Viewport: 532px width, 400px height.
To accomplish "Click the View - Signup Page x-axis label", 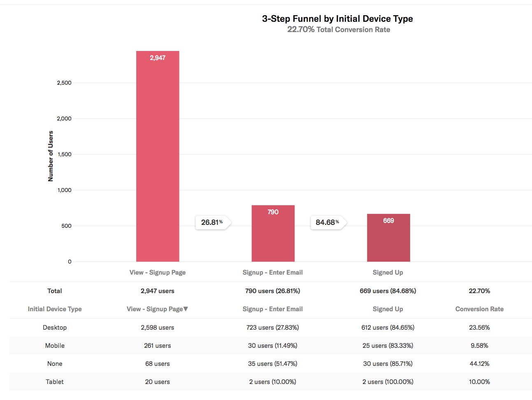I will tap(158, 273).
